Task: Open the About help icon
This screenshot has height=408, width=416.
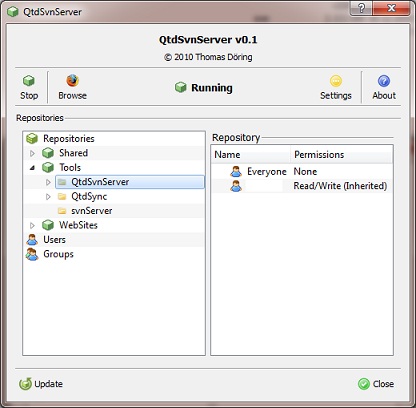Action: tap(384, 88)
